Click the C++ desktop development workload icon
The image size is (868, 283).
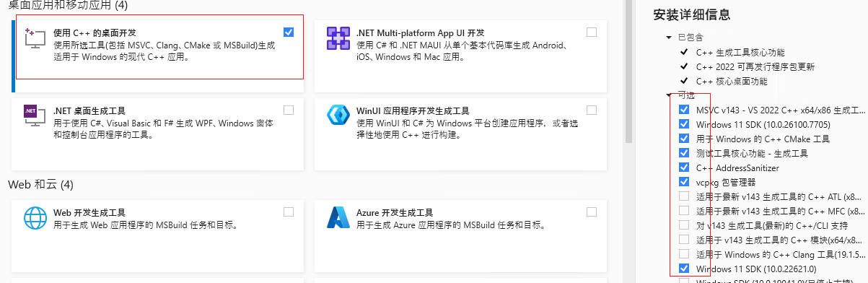(x=35, y=39)
